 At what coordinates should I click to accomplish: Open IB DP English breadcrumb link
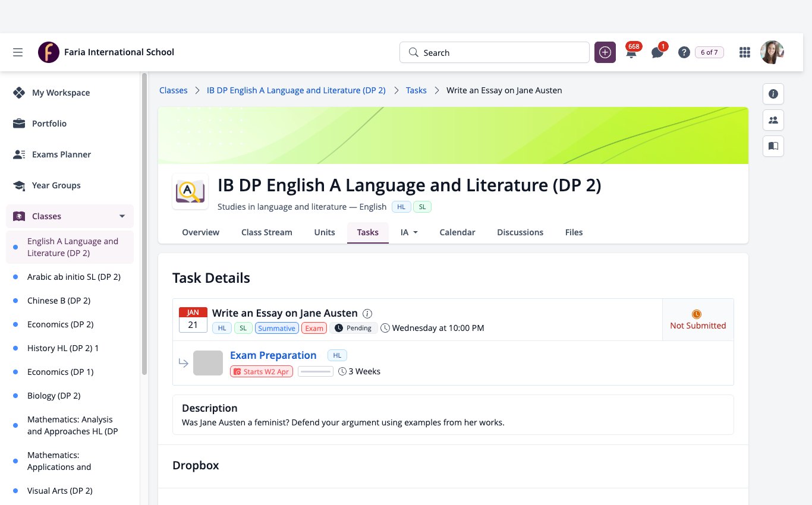[296, 90]
